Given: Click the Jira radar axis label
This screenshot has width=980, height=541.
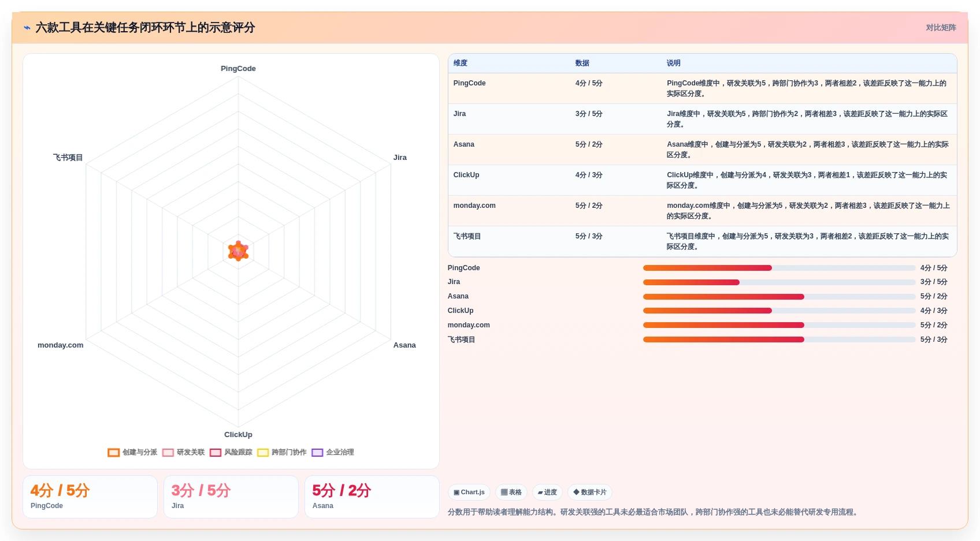Looking at the screenshot, I should point(400,158).
